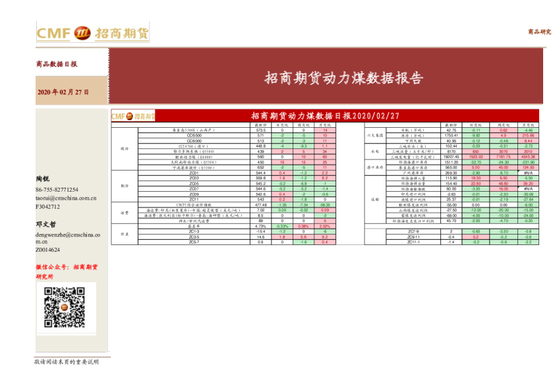Click the analyst name 陶锐

42,179
